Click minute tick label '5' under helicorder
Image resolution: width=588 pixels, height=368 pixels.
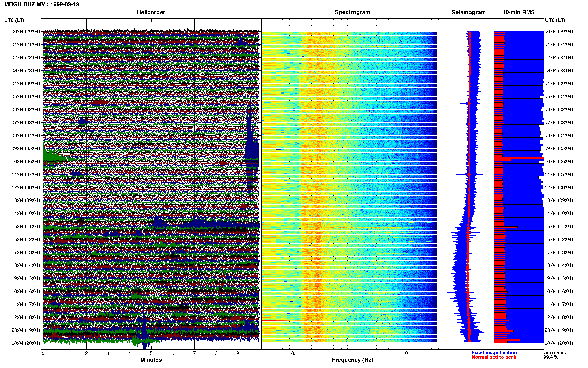[x=151, y=353]
